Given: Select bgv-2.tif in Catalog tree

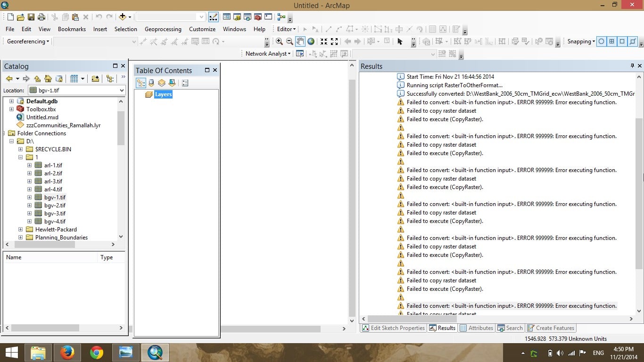Looking at the screenshot, I should [x=55, y=206].
